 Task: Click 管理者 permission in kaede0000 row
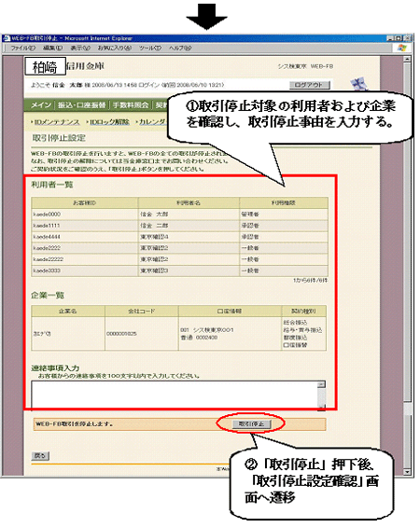(x=250, y=215)
